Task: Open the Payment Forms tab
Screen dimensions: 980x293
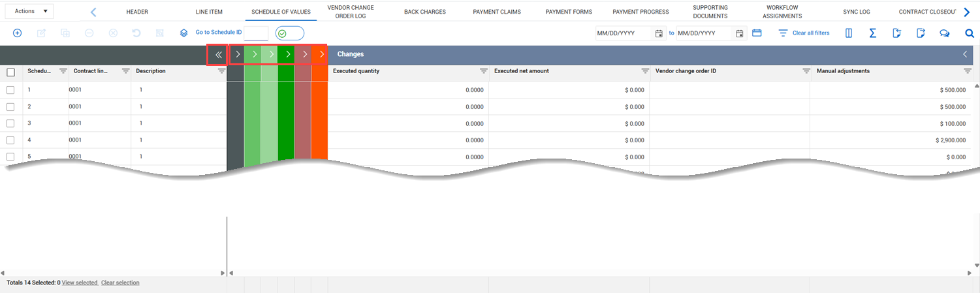Action: 567,12
